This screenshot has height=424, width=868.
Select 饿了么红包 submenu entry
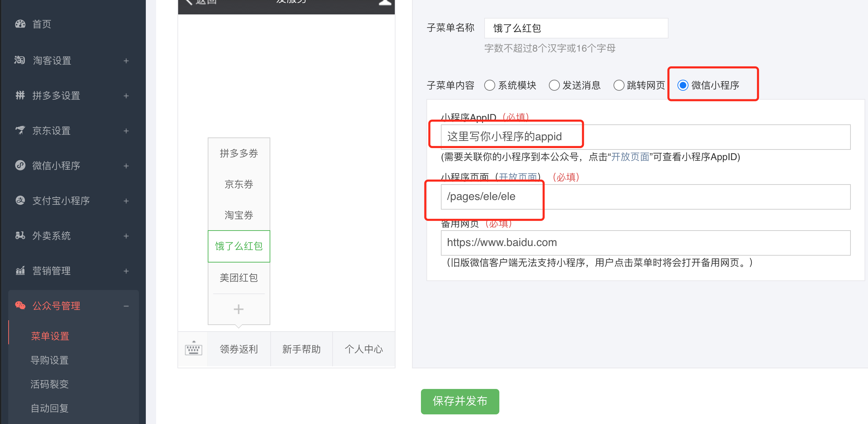point(239,246)
